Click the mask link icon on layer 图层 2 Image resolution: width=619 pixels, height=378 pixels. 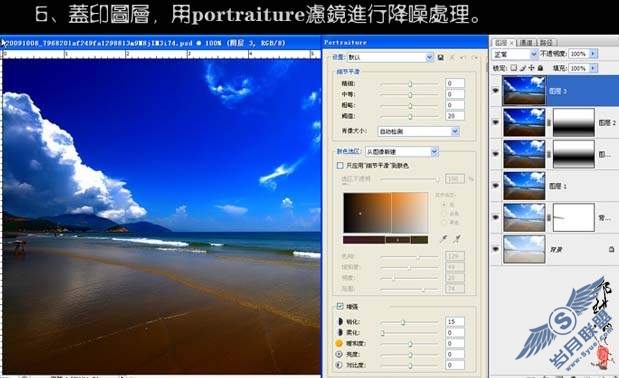pyautogui.click(x=549, y=123)
